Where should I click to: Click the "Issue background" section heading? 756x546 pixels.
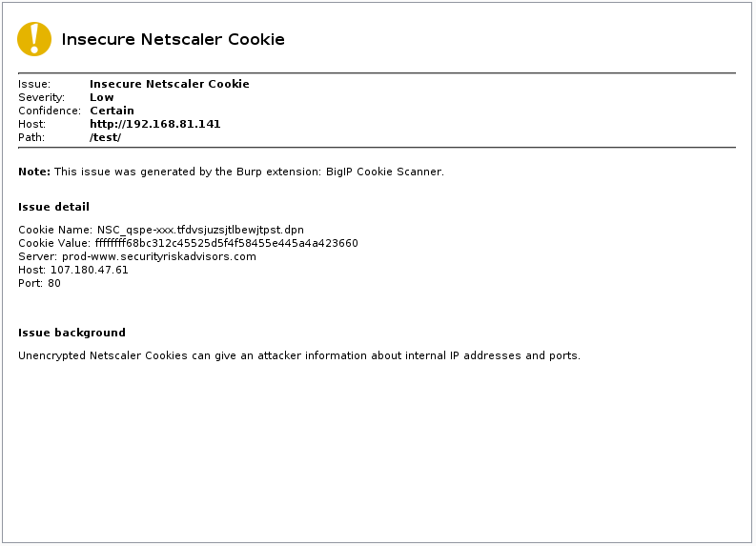[72, 333]
